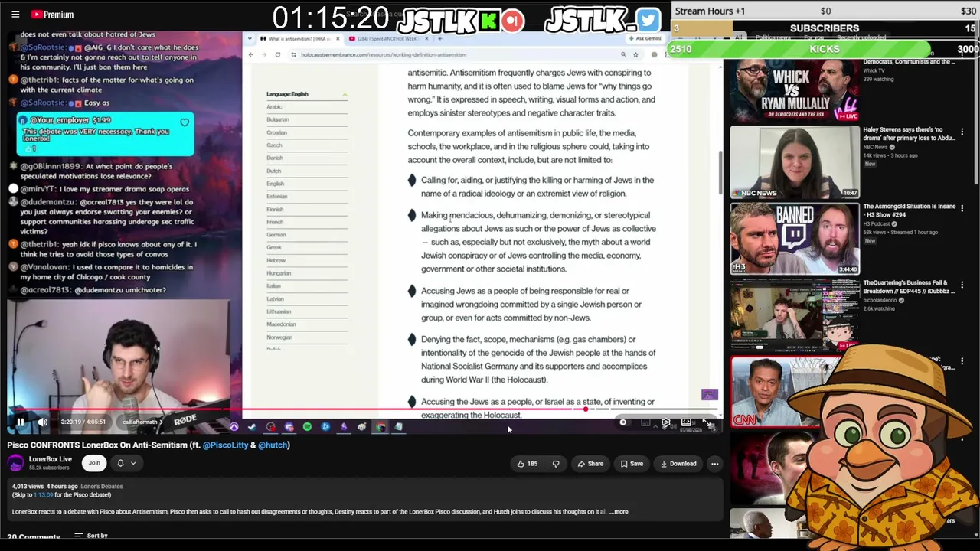
Task: Switch the player to theater mode
Action: click(686, 422)
